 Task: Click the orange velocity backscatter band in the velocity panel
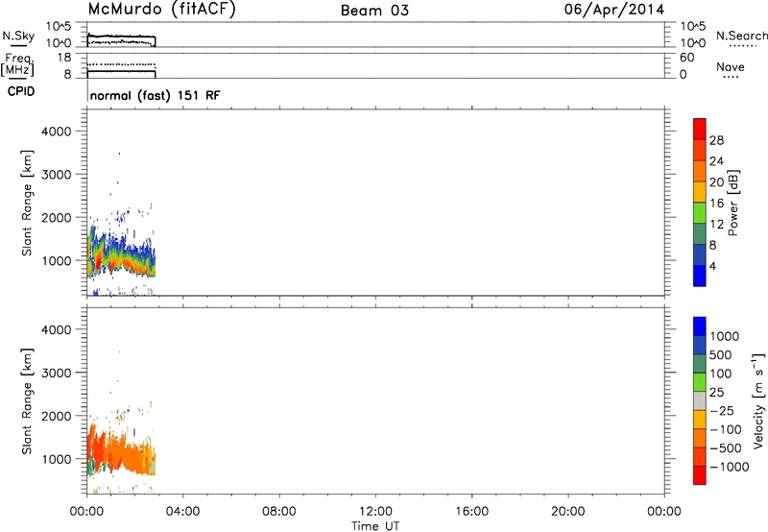click(120, 453)
